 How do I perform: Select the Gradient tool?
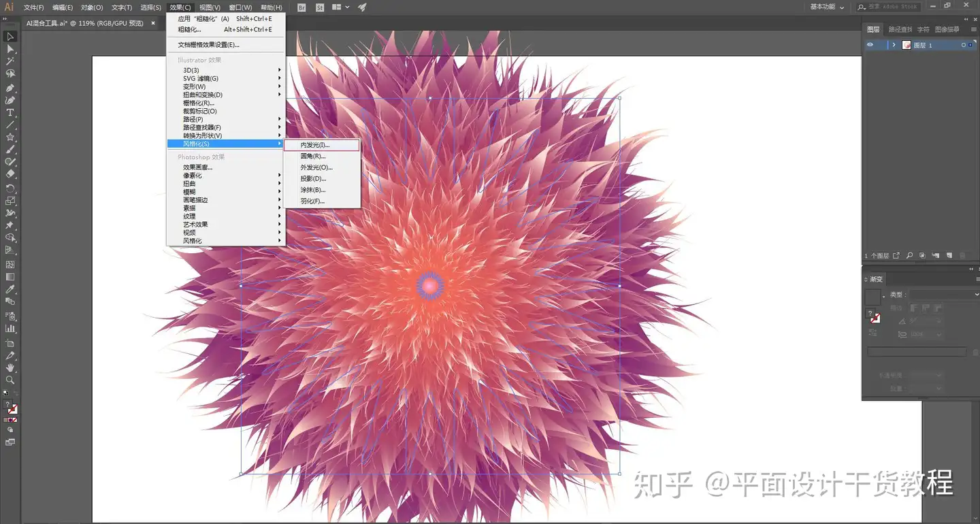10,277
